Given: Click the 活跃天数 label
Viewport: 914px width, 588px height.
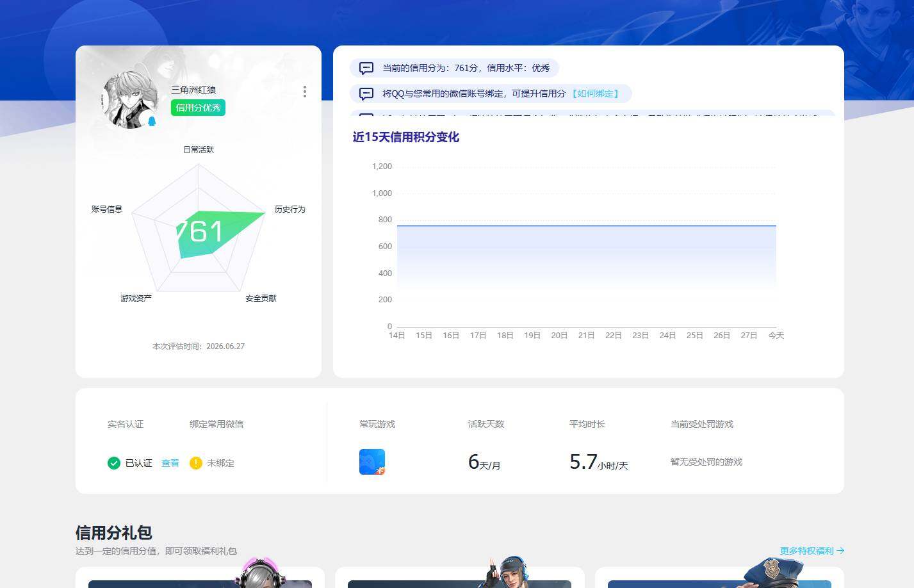Looking at the screenshot, I should [486, 424].
